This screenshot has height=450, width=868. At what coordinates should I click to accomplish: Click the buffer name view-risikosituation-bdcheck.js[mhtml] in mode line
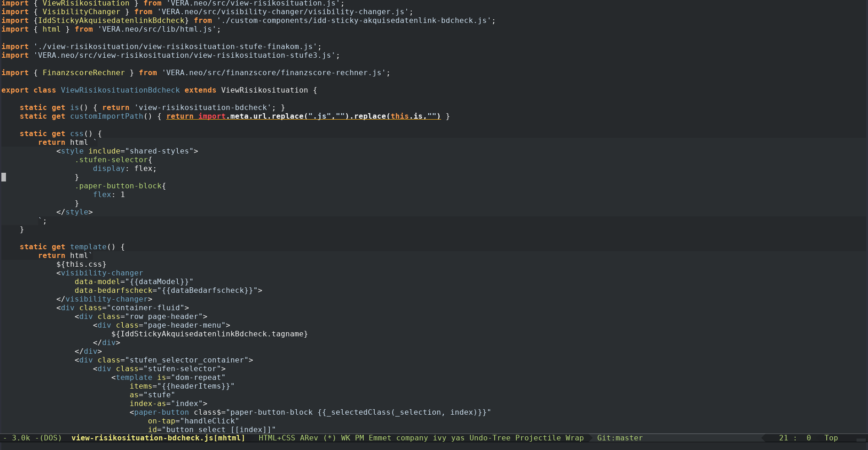coord(158,438)
